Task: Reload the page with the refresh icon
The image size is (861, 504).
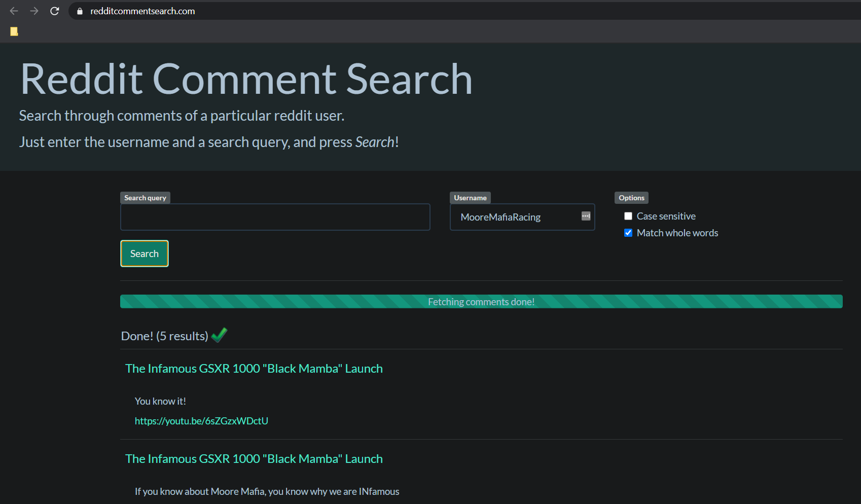Action: (55, 11)
